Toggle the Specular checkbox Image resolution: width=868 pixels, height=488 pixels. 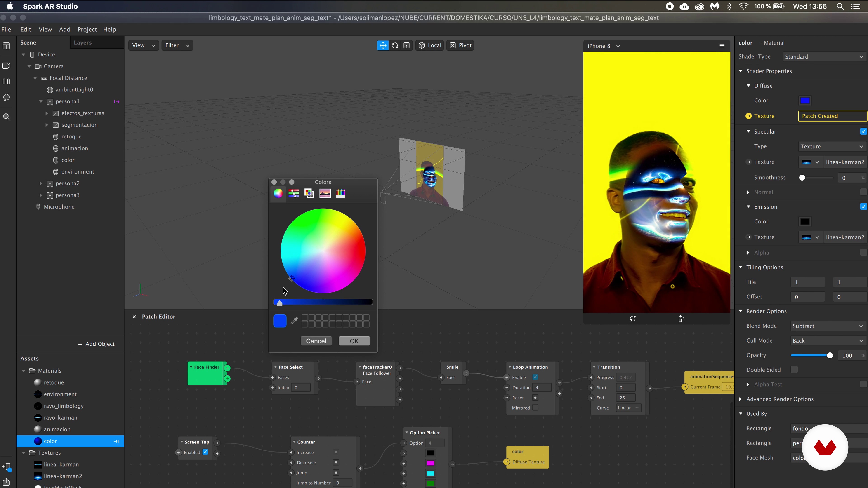pos(863,132)
